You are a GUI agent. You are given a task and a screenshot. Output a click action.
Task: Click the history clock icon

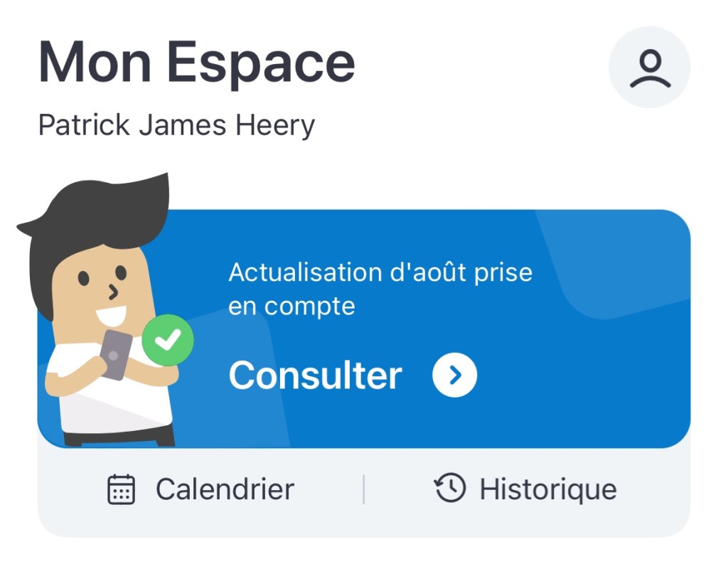tap(450, 489)
